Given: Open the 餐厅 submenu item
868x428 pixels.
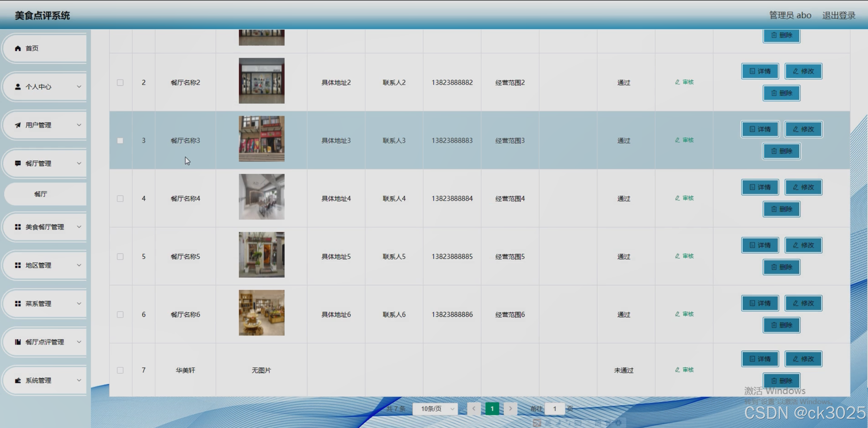Looking at the screenshot, I should click(41, 194).
